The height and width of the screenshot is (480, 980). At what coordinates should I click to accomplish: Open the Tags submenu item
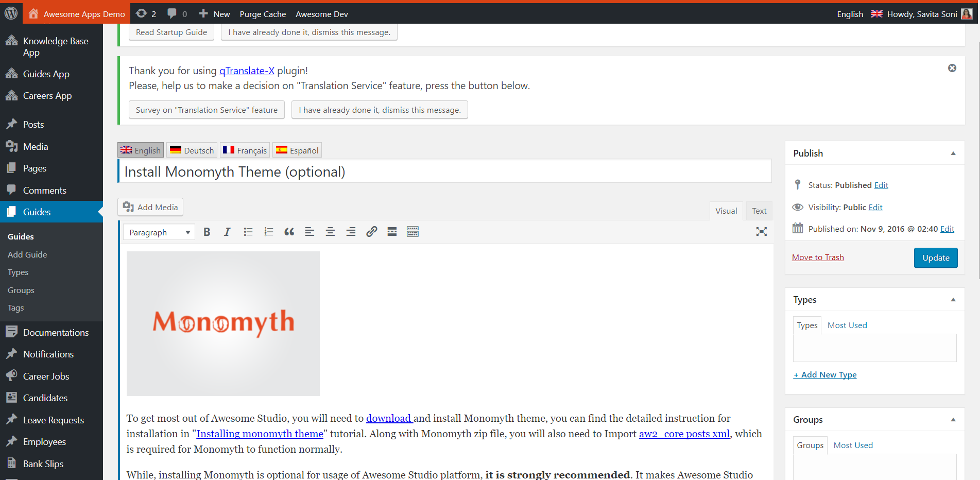coord(16,307)
